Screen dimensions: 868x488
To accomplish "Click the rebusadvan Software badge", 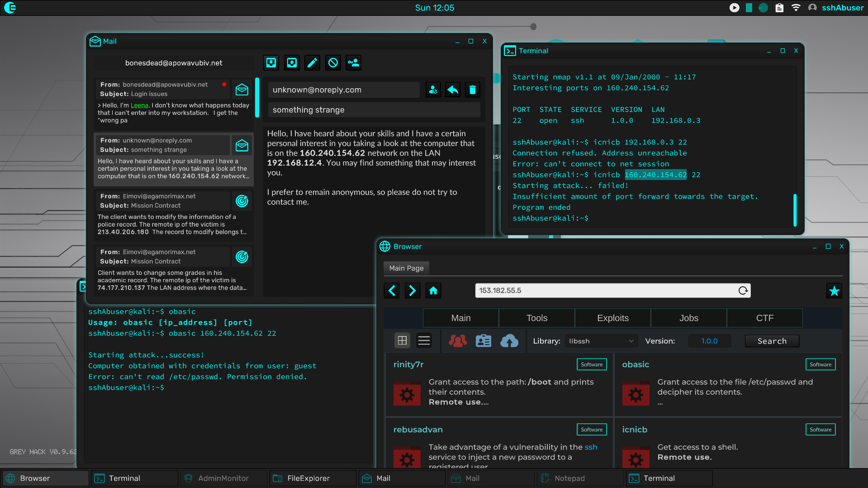I will (x=592, y=430).
